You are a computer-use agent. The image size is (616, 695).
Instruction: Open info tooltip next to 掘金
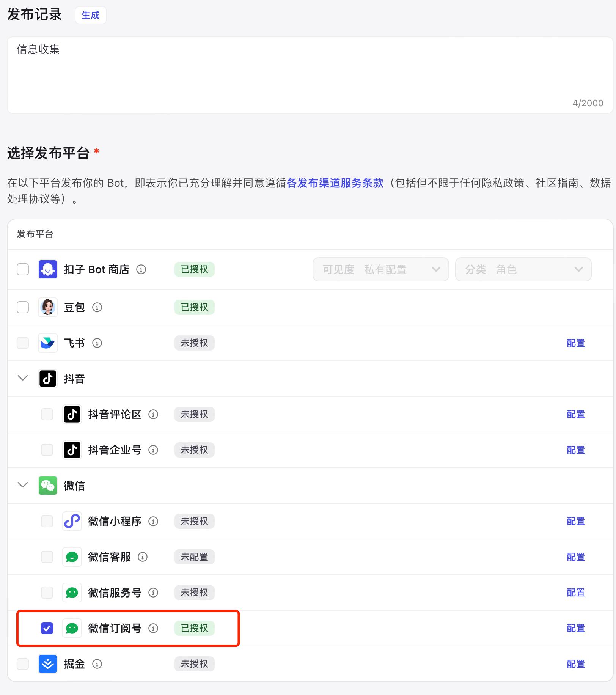[x=97, y=664]
